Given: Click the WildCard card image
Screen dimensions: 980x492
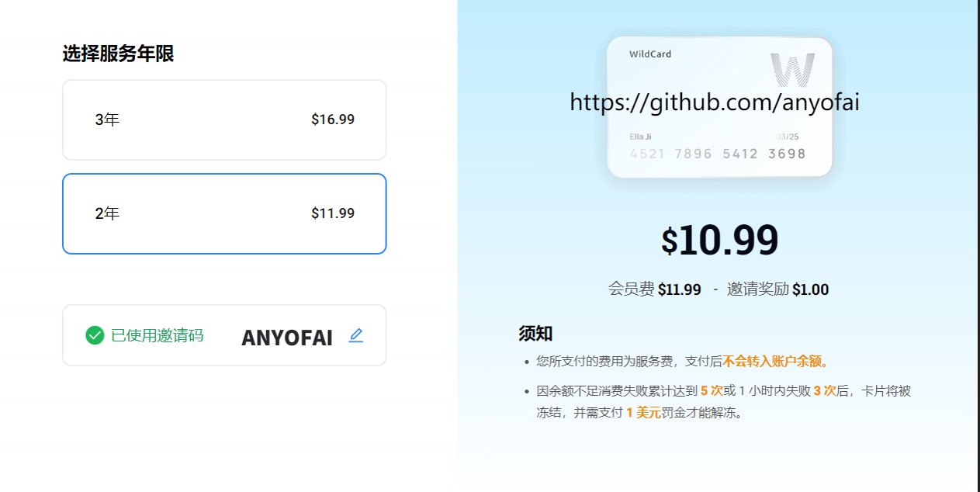Looking at the screenshot, I should (719, 107).
